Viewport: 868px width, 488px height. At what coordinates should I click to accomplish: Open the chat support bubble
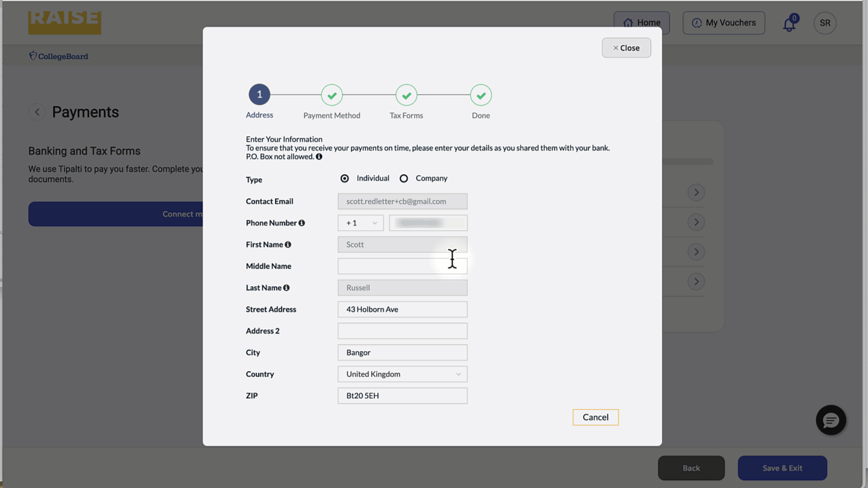click(831, 420)
